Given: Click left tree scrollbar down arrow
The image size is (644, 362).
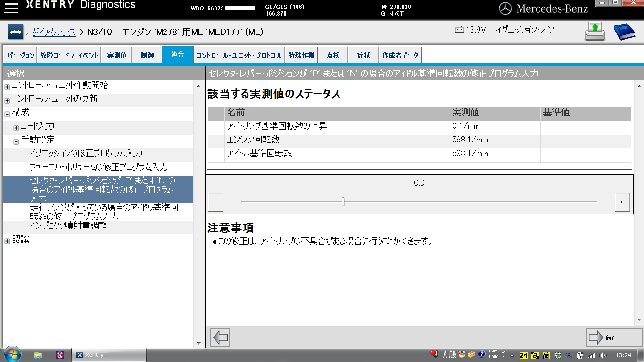Looking at the screenshot, I should click(x=198, y=343).
